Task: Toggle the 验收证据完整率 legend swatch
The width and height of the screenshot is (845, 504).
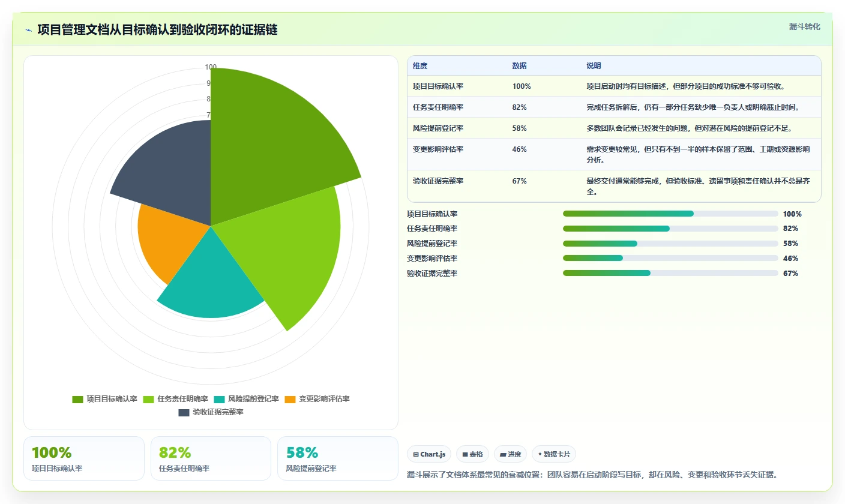Action: point(184,412)
